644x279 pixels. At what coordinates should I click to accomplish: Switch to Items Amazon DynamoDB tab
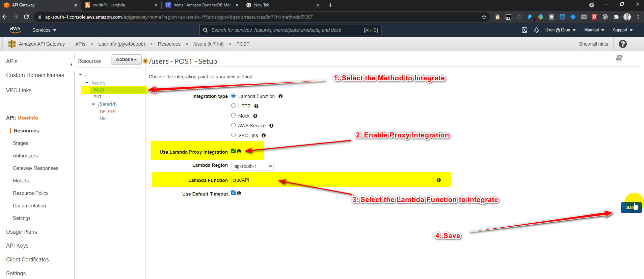[x=202, y=5]
